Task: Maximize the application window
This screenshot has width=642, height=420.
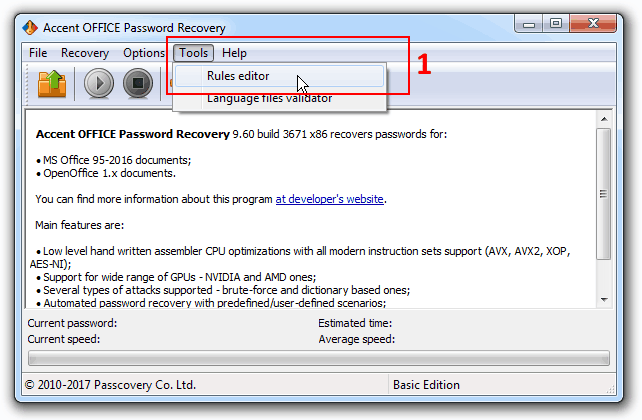Action: pyautogui.click(x=556, y=23)
